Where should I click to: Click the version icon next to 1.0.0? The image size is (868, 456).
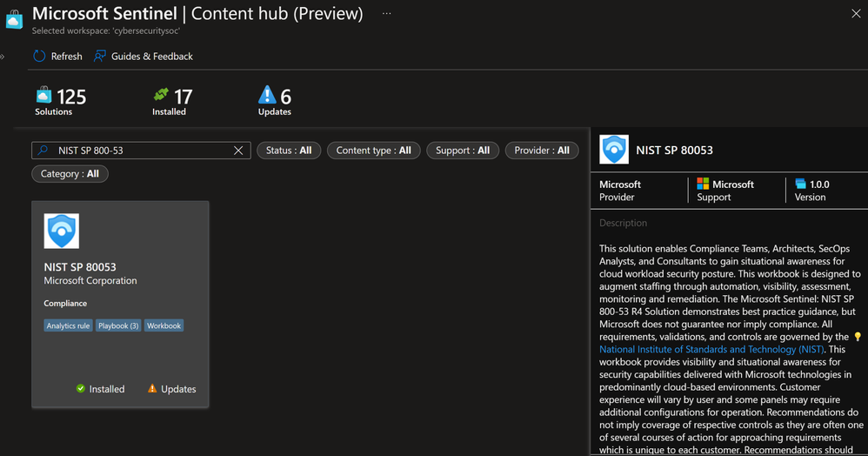800,184
